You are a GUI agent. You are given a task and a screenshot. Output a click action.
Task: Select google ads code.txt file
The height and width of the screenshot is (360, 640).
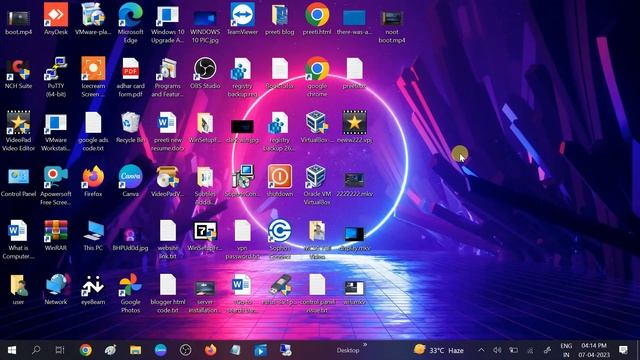click(93, 131)
